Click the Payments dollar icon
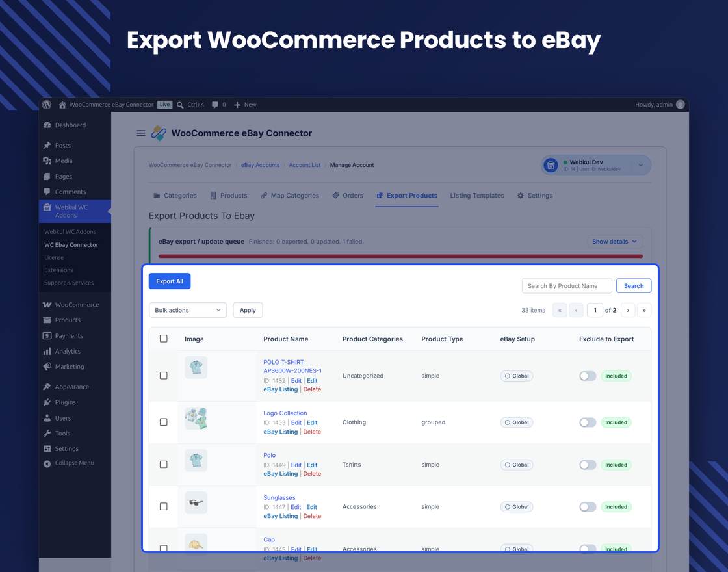Image resolution: width=728 pixels, height=572 pixels. 47,335
